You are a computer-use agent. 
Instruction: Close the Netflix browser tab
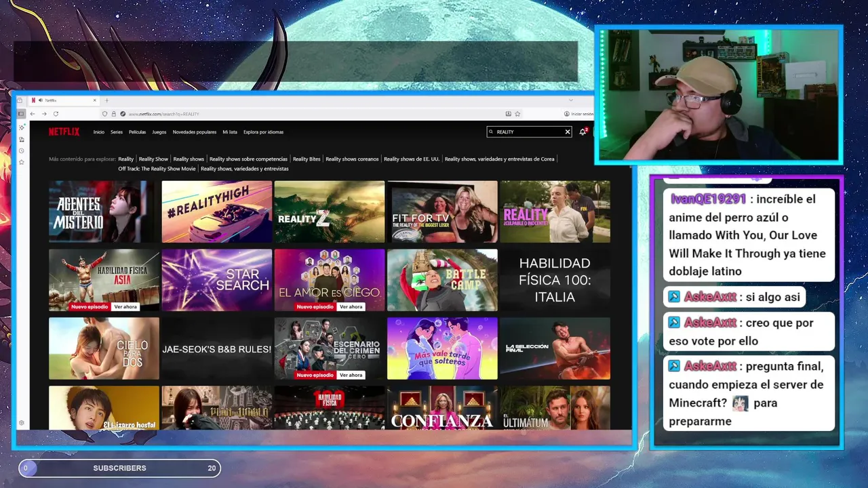pos(94,100)
